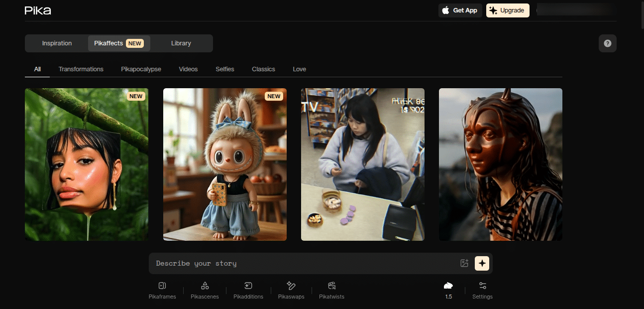Click the sparkle generate button
The height and width of the screenshot is (309, 644).
(x=482, y=263)
